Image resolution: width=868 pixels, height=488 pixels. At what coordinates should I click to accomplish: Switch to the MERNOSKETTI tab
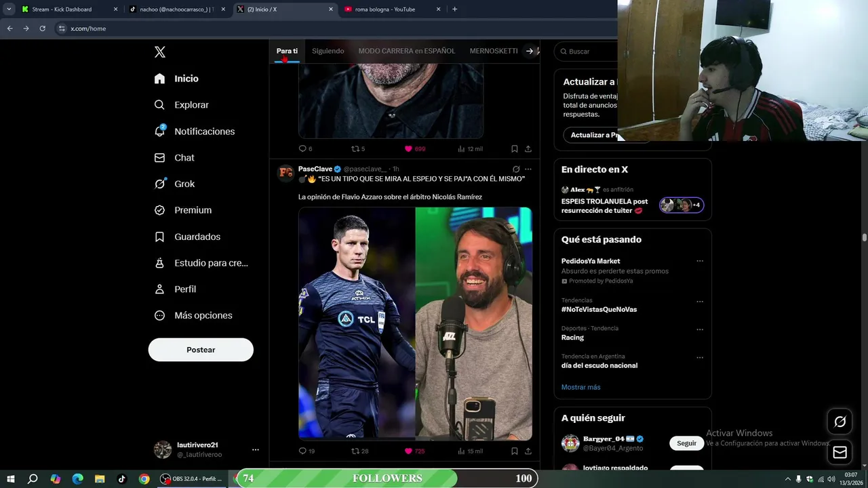[x=494, y=51]
